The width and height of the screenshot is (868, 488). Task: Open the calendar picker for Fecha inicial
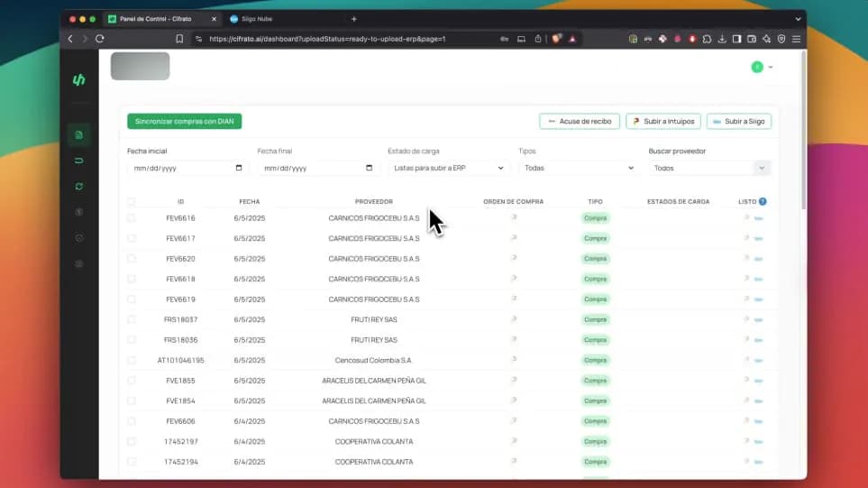(x=239, y=168)
